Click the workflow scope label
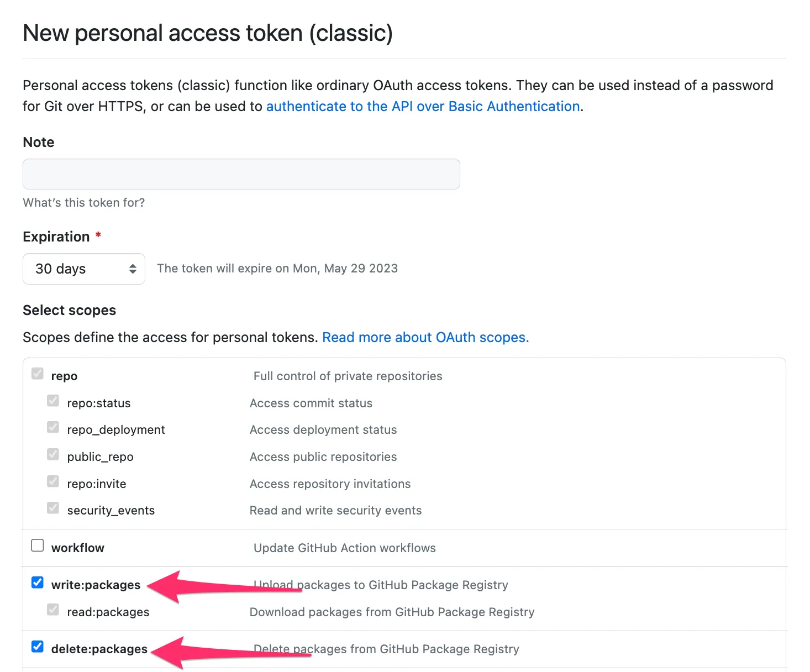810x672 pixels. pyautogui.click(x=78, y=548)
